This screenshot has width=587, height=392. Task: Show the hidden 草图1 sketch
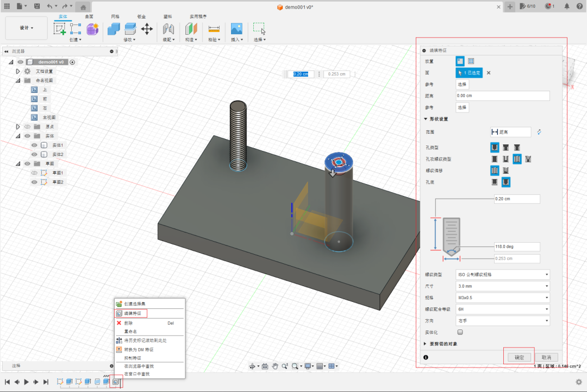(34, 173)
